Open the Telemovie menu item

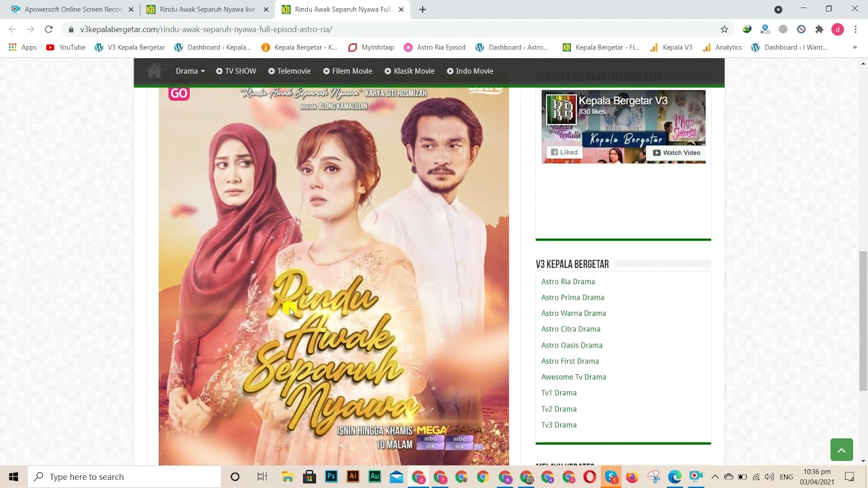[x=290, y=71]
